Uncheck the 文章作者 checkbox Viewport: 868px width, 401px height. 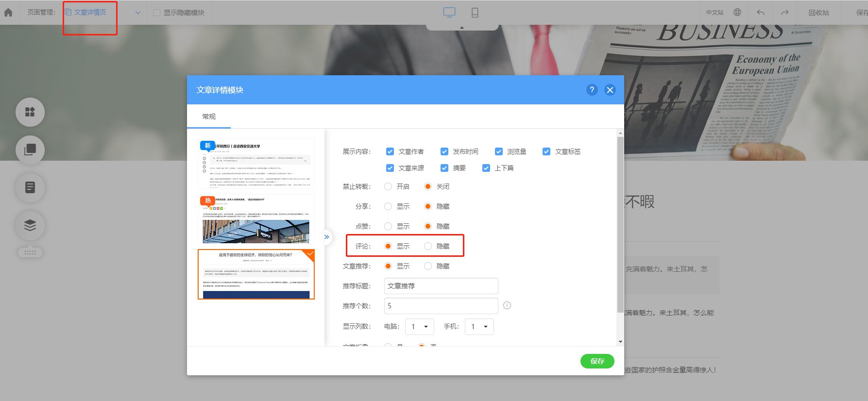(x=390, y=151)
